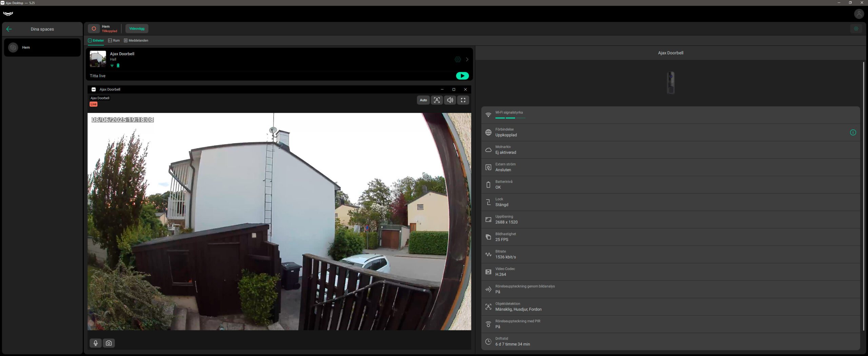The height and width of the screenshot is (356, 868).
Task: Select the Hem space in sidebar
Action: (x=42, y=48)
